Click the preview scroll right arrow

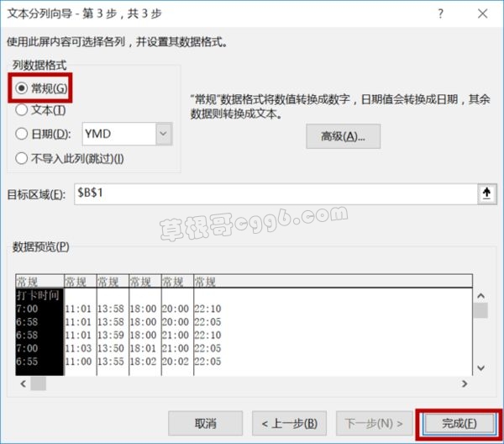(465, 383)
